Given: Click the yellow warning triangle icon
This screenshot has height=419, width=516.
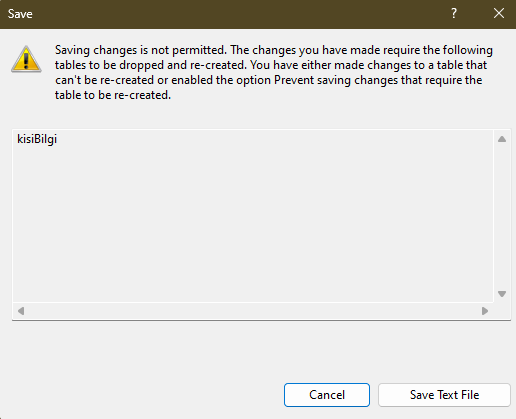Looking at the screenshot, I should click(x=26, y=59).
